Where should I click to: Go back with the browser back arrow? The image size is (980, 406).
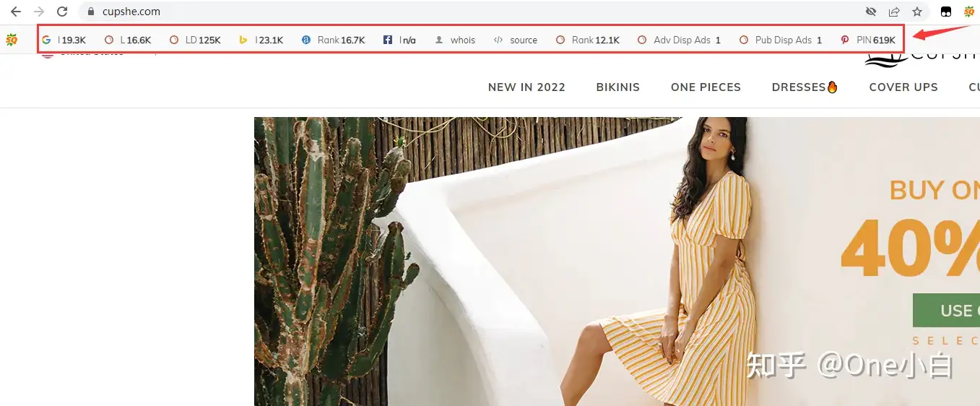[x=16, y=12]
